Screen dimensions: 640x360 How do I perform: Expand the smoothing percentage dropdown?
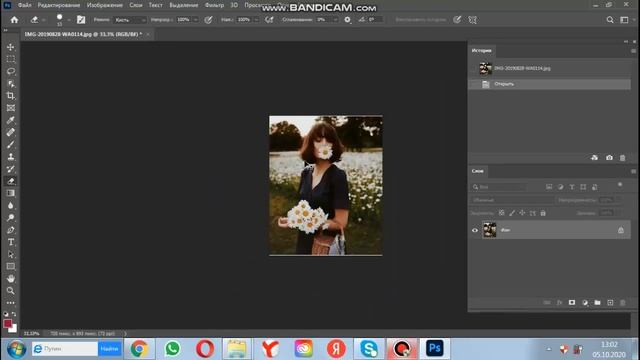click(x=336, y=20)
